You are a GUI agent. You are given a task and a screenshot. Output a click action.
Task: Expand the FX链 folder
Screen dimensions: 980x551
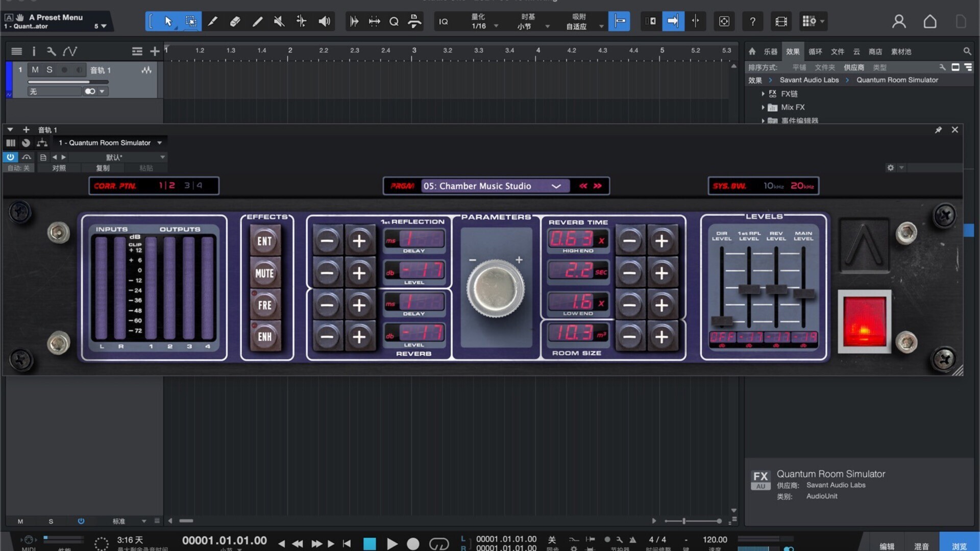coord(763,94)
